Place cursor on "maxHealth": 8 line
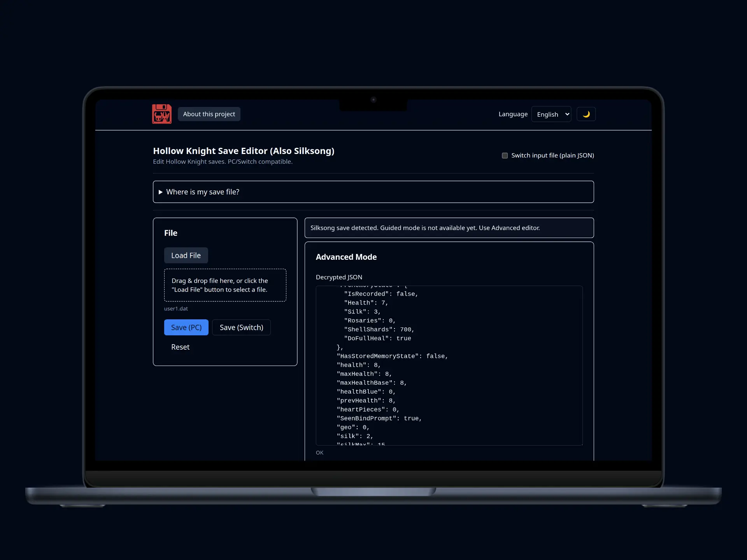This screenshot has height=560, width=747. pyautogui.click(x=364, y=374)
